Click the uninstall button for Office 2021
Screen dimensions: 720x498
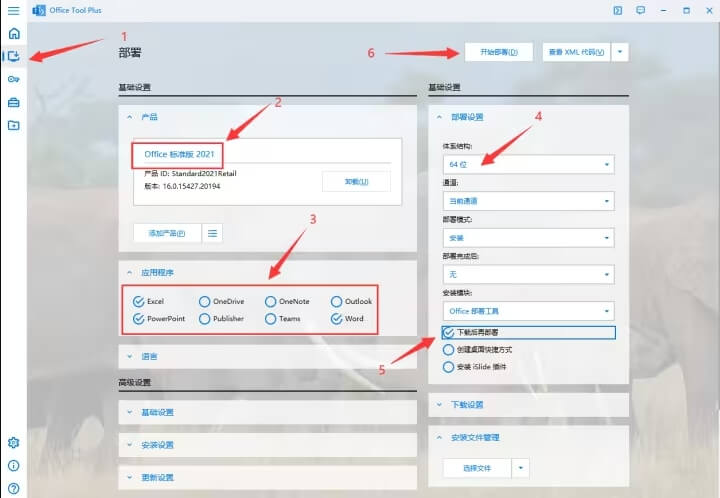pyautogui.click(x=356, y=182)
